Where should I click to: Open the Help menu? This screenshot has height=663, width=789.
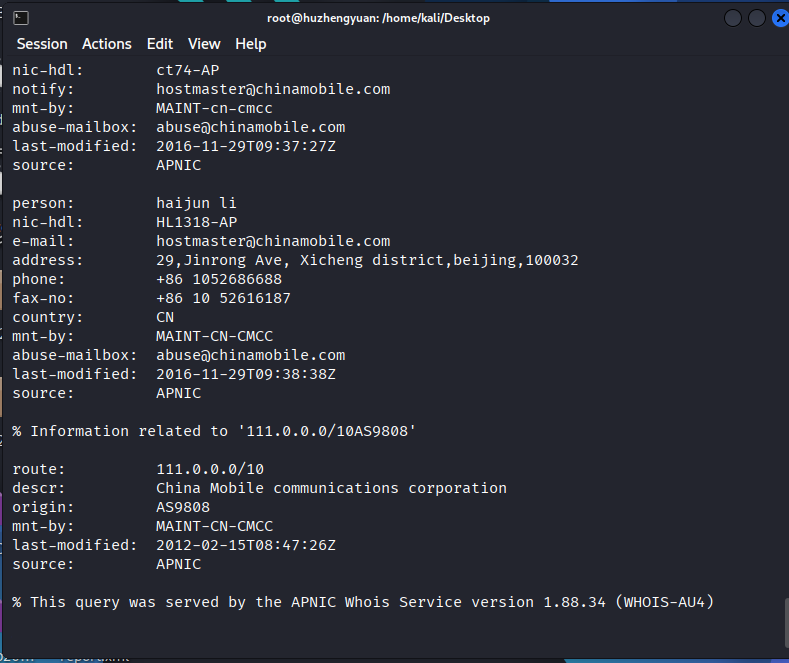coord(251,44)
